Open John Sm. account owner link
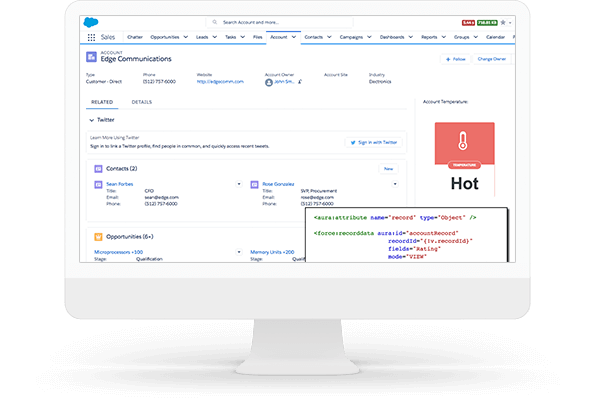600x400 pixels. click(x=284, y=82)
